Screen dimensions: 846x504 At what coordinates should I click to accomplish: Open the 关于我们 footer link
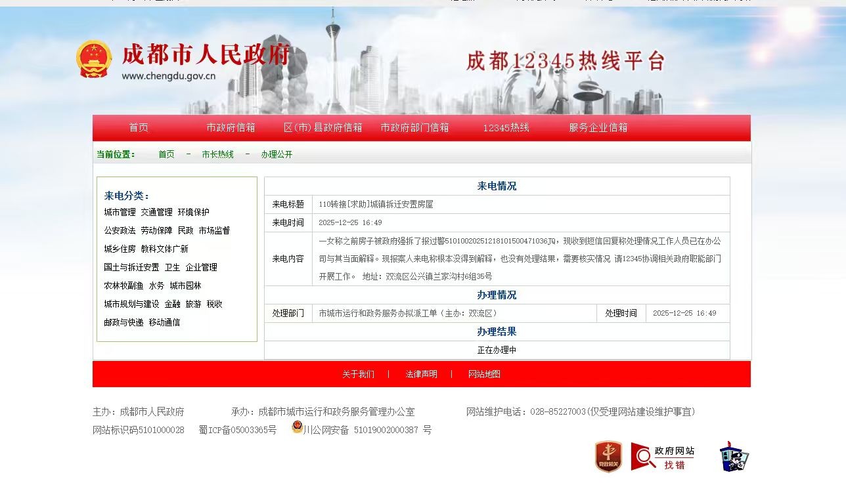(358, 374)
